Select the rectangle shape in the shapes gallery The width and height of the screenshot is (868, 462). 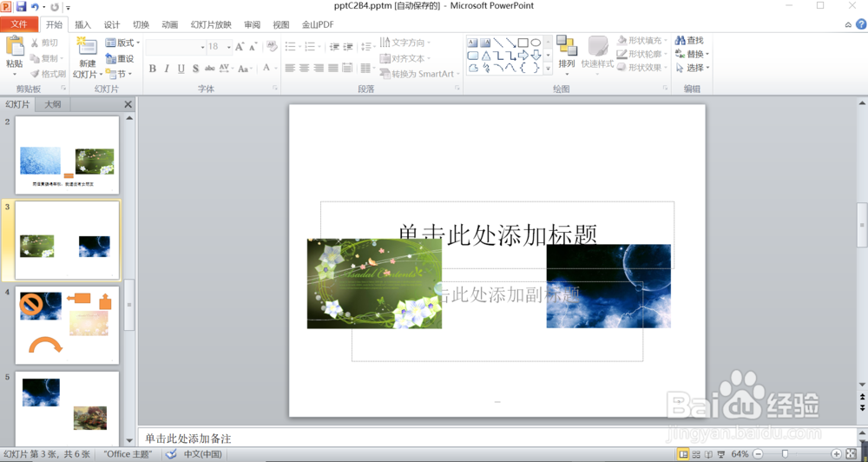(523, 43)
